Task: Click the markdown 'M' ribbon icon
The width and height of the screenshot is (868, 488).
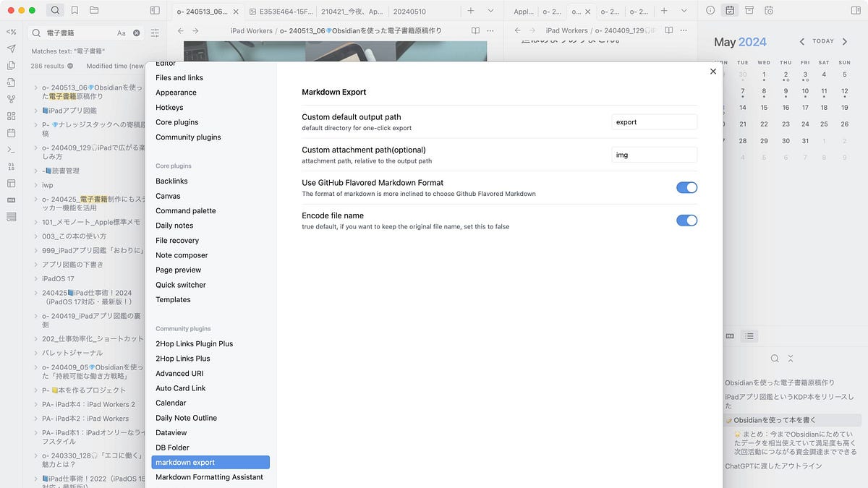Action: tap(11, 200)
